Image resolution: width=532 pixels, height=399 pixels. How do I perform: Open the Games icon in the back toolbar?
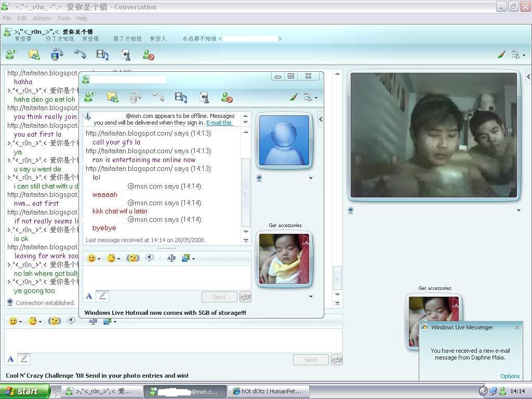coord(126,55)
